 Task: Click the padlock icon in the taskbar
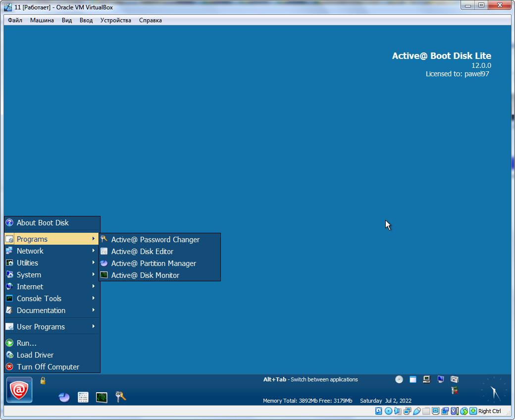(43, 380)
